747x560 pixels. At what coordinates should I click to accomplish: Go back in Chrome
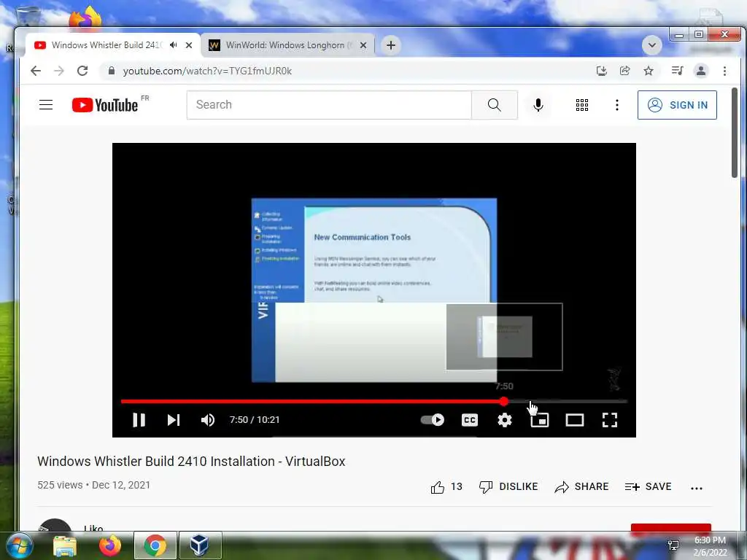pyautogui.click(x=36, y=71)
